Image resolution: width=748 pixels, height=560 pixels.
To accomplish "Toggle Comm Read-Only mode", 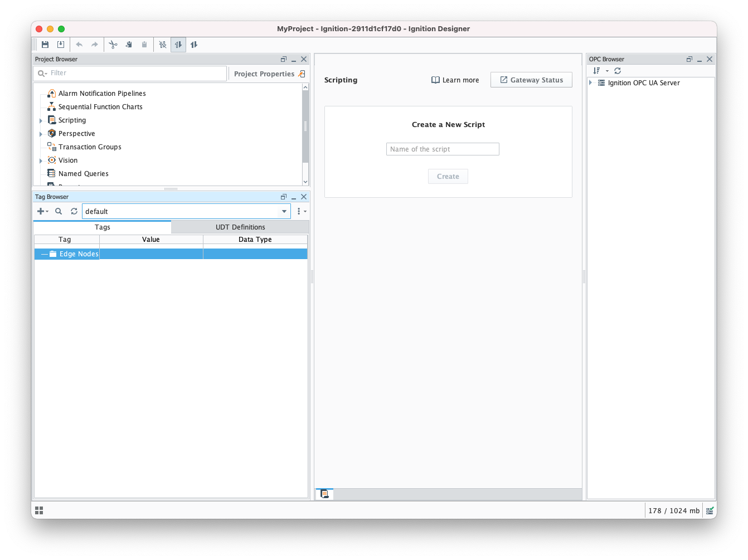I will [x=178, y=45].
